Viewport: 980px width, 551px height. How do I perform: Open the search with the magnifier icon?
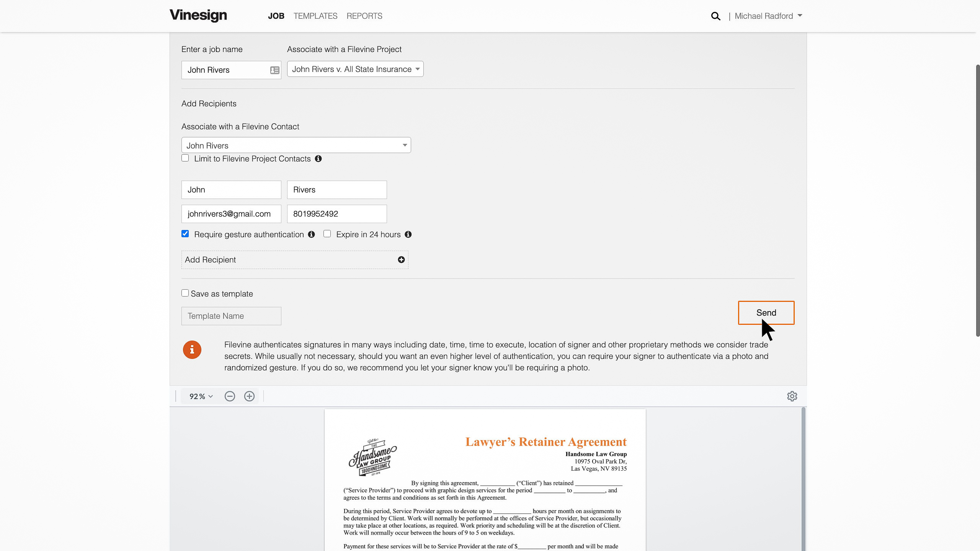tap(715, 16)
